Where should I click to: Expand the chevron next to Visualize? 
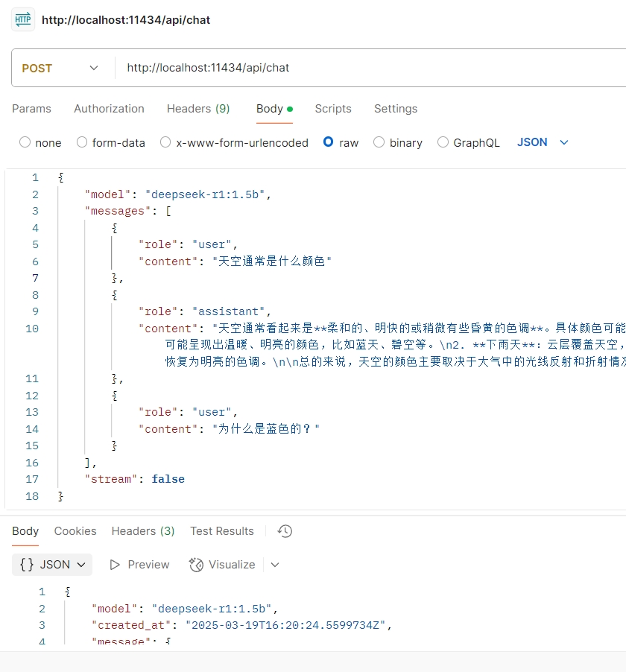coord(275,565)
